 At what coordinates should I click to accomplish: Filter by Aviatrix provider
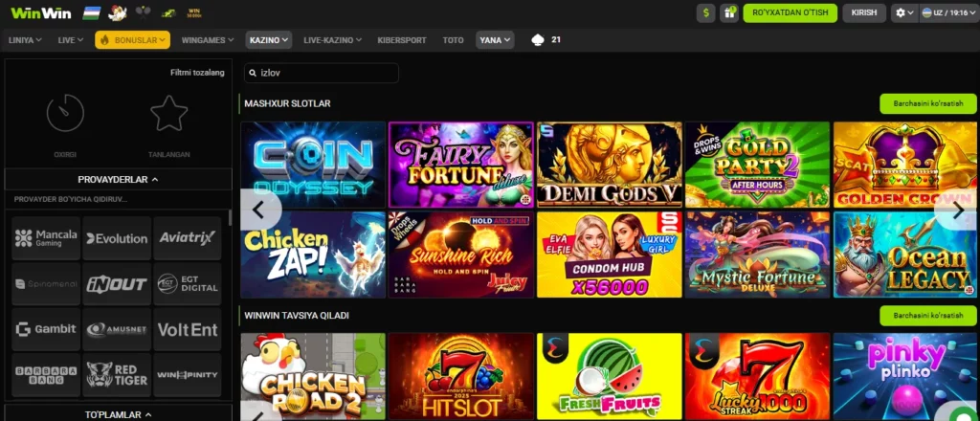[x=188, y=238]
